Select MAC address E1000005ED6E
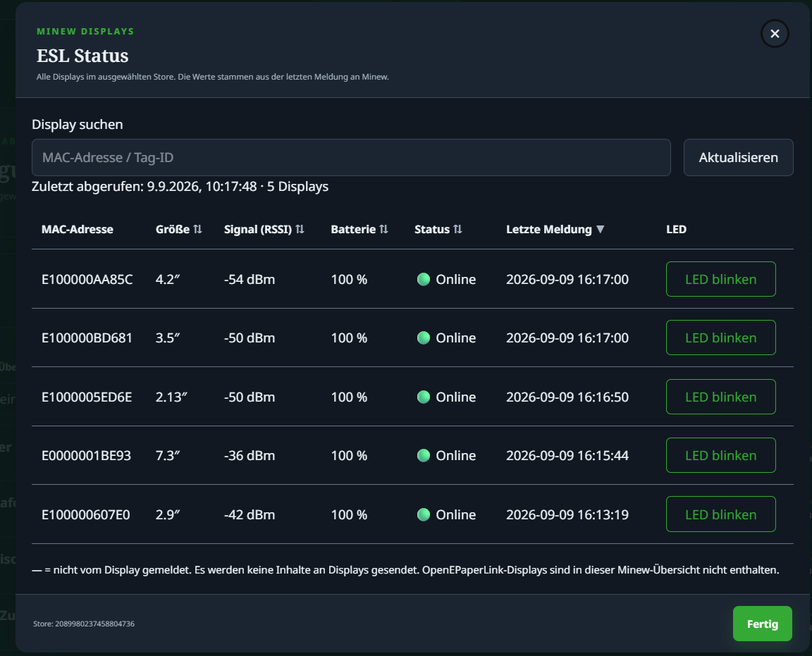The image size is (812, 656). tap(87, 397)
